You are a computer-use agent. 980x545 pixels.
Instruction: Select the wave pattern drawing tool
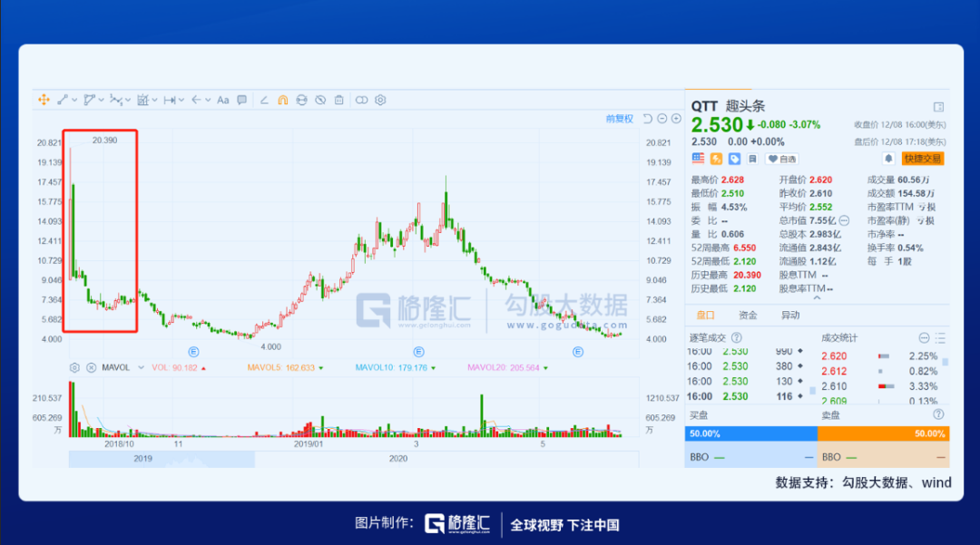tap(115, 100)
